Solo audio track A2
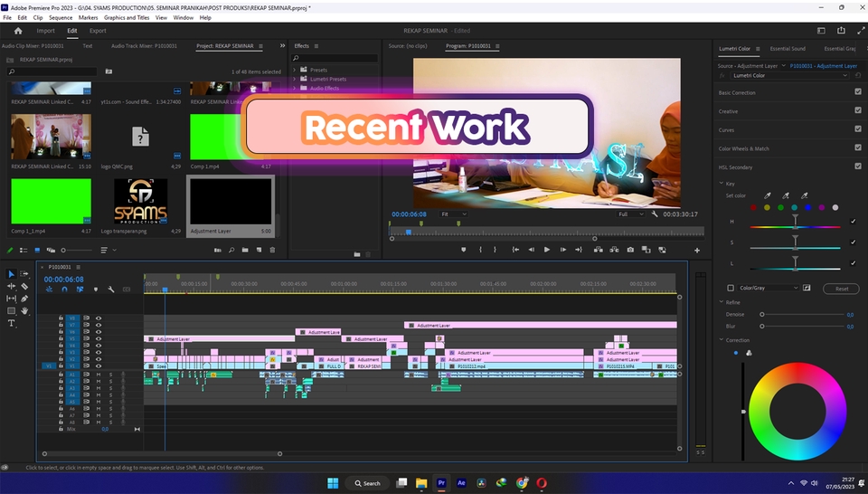 click(110, 382)
